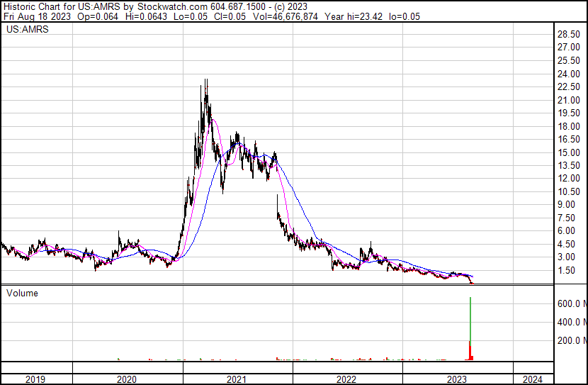The image size is (588, 385).
Task: Click the 28.50 price axis label
Action: pyautogui.click(x=569, y=35)
